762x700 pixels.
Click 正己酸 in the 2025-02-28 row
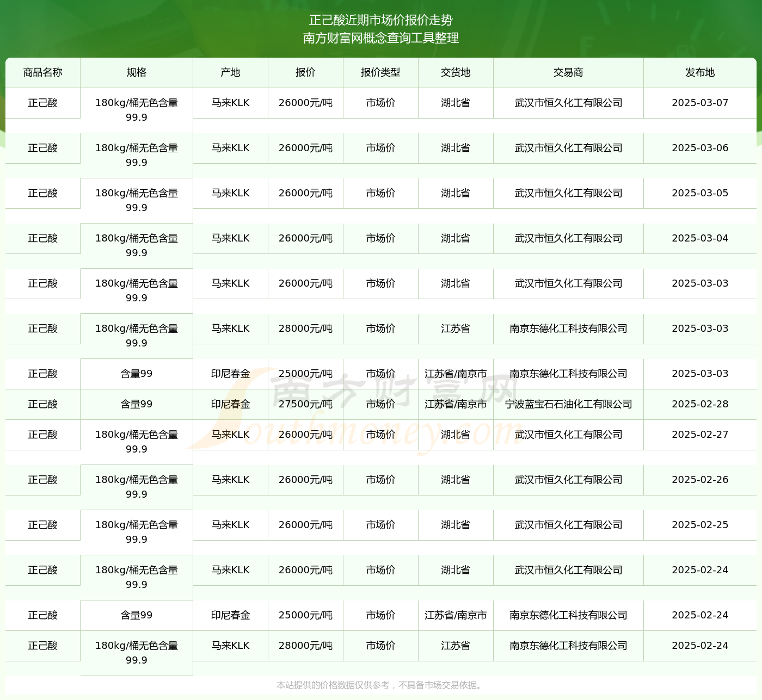tap(43, 404)
